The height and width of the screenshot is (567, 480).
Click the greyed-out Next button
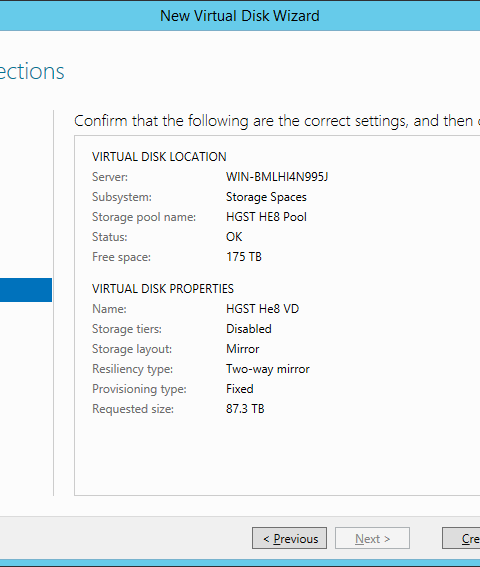point(372,538)
